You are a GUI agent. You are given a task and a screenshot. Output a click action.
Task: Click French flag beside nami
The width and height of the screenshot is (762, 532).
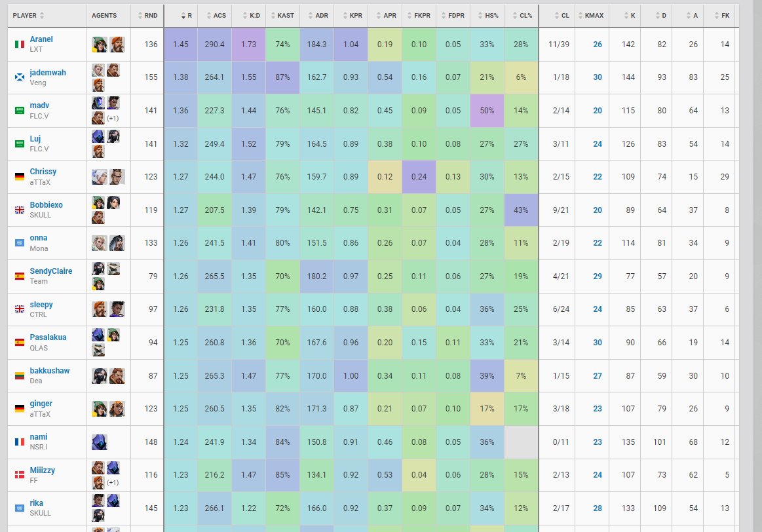(x=20, y=442)
